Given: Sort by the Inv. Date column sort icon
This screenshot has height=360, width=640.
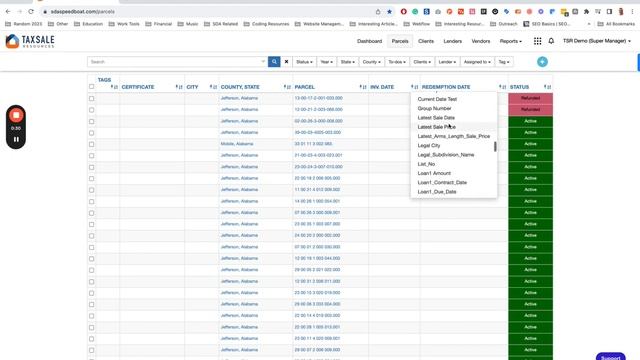Looking at the screenshot, I should coord(414,87).
